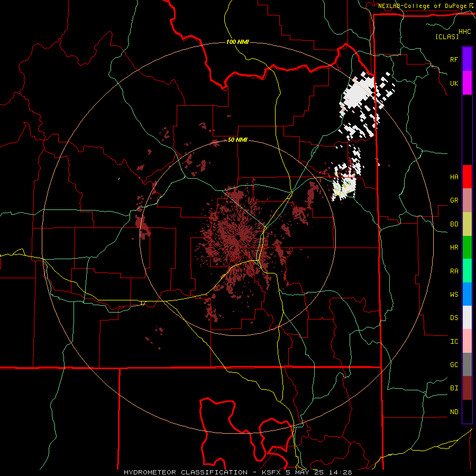Click the HA red color swatch
The image size is (476, 476).
click(x=467, y=177)
